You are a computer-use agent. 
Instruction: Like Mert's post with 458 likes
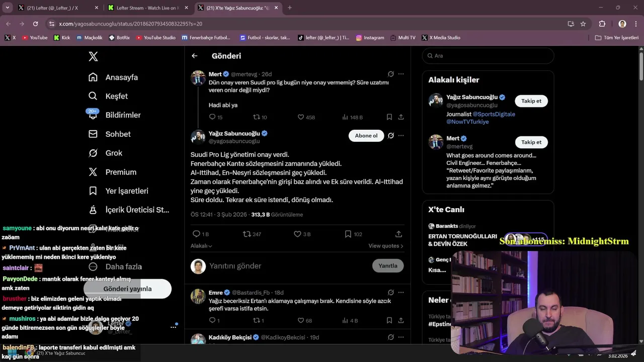point(306,117)
